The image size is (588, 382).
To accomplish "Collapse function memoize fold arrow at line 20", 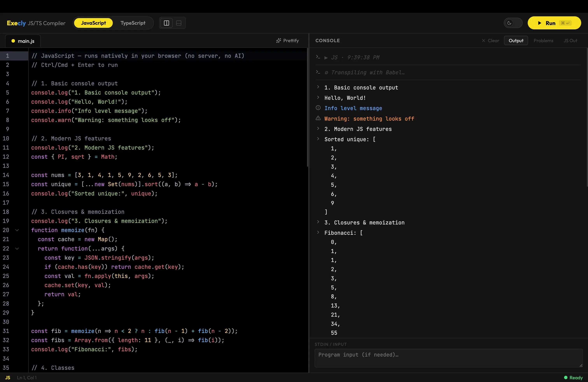I will (x=17, y=230).
